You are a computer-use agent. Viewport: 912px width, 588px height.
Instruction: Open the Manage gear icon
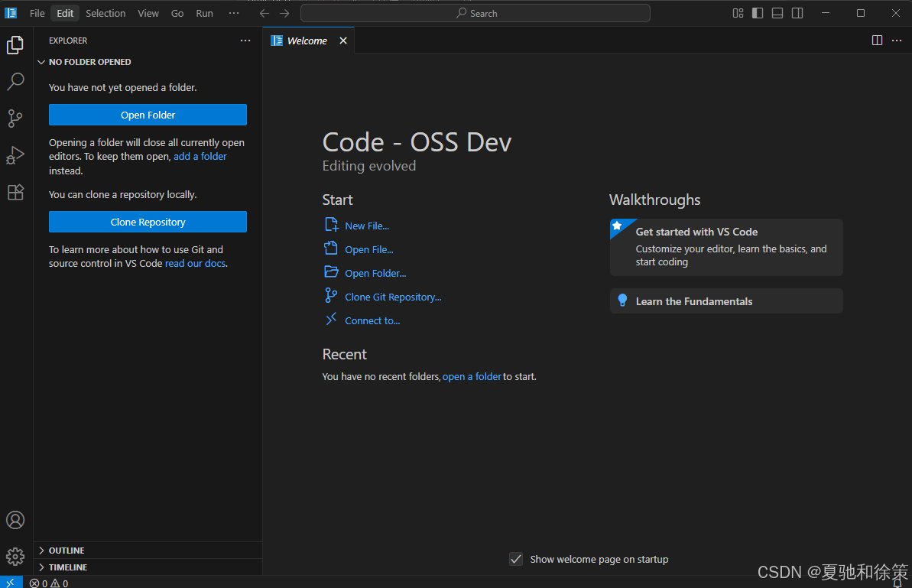click(15, 557)
